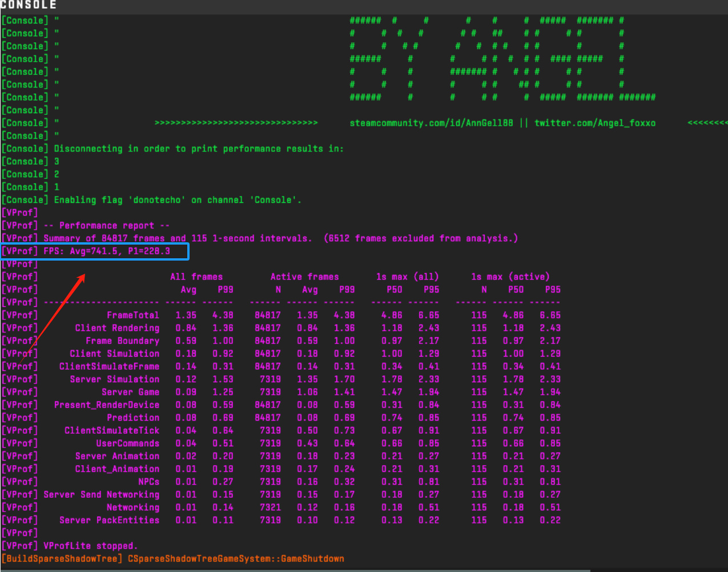Screen dimensions: 728x572
Task: Click the Client Simulation row label
Action: point(115,354)
